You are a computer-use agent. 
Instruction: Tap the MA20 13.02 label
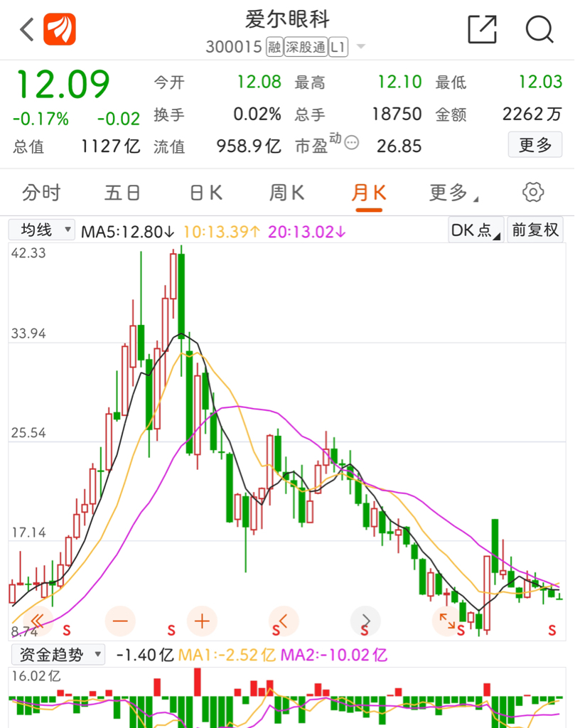click(x=307, y=231)
